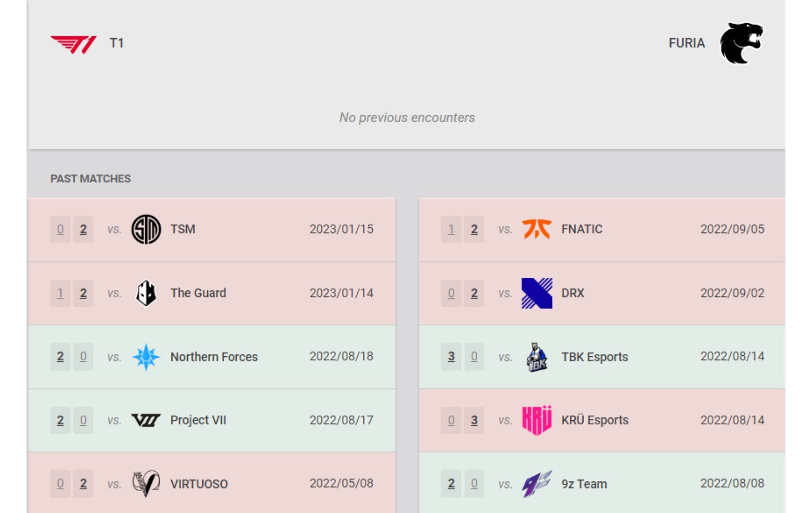This screenshot has height=513, width=812.
Task: Open score 0 in 9z Team match
Action: [474, 484]
